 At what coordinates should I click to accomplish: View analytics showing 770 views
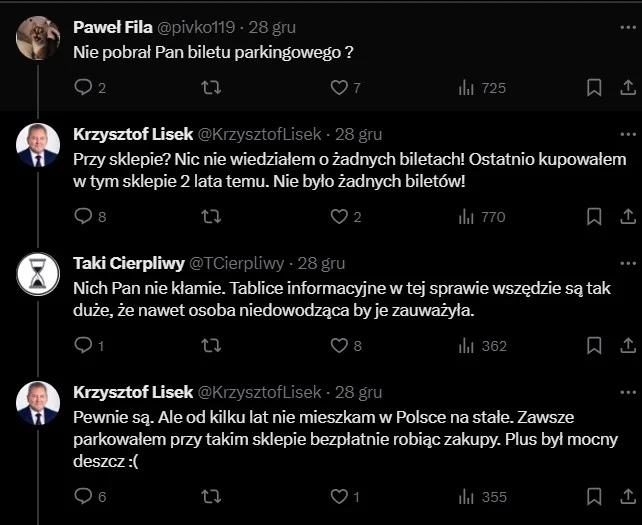tap(482, 217)
